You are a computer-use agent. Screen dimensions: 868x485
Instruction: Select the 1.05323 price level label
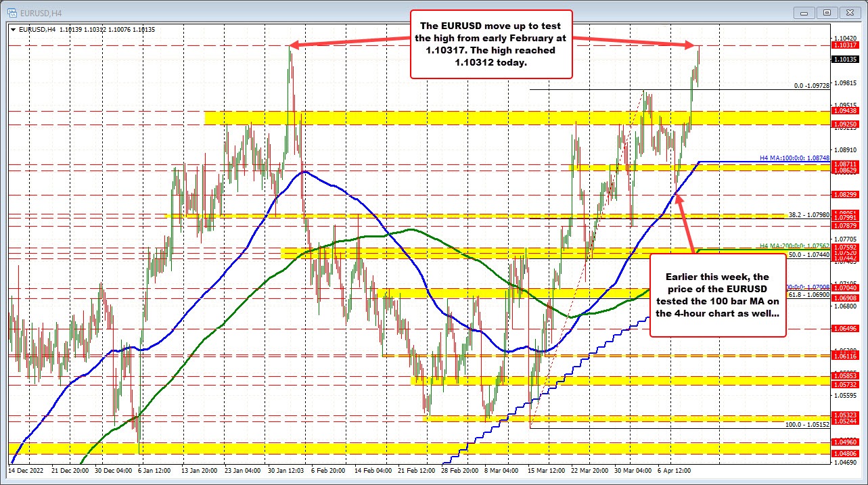[x=844, y=414]
